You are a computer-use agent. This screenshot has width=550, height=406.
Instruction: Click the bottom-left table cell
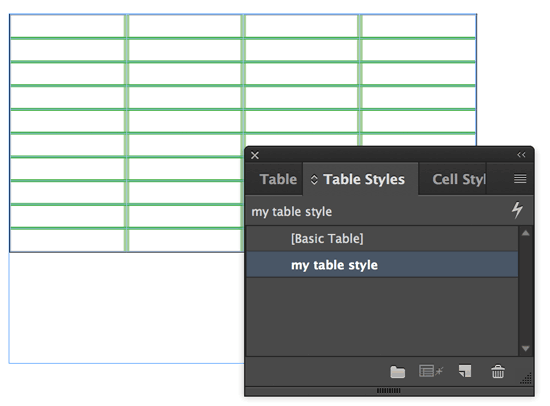(x=67, y=241)
